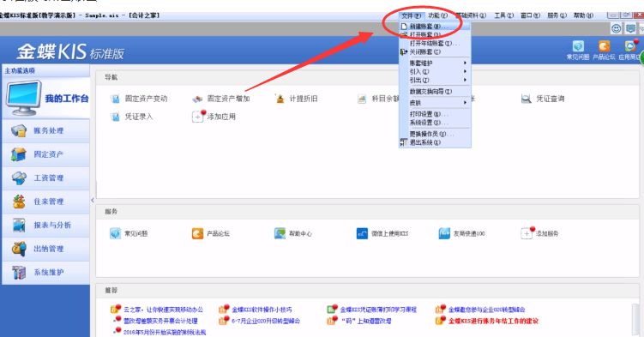Choose 数据交换向导 menu entry
This screenshot has height=337, width=644.
435,92
